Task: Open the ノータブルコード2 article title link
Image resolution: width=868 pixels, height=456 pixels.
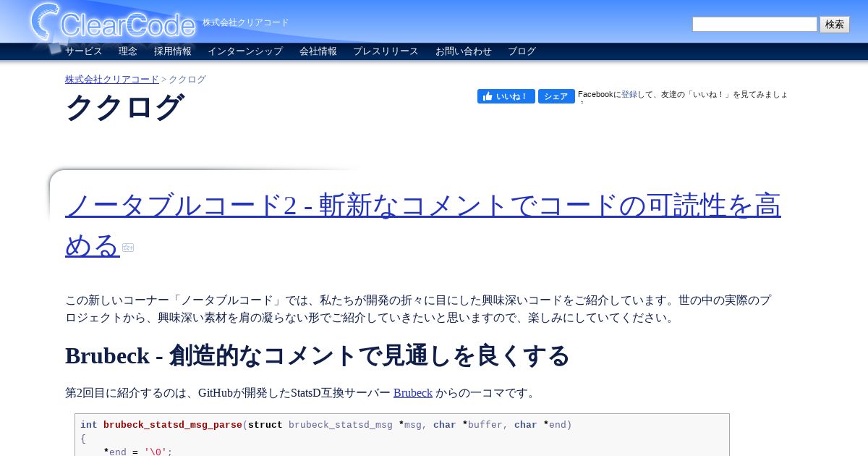Action: tap(423, 224)
